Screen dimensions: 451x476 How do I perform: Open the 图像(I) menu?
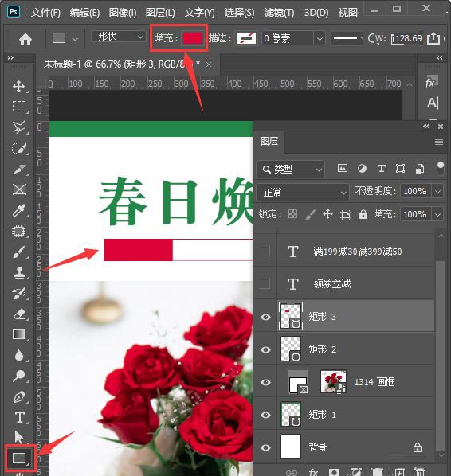coord(123,13)
